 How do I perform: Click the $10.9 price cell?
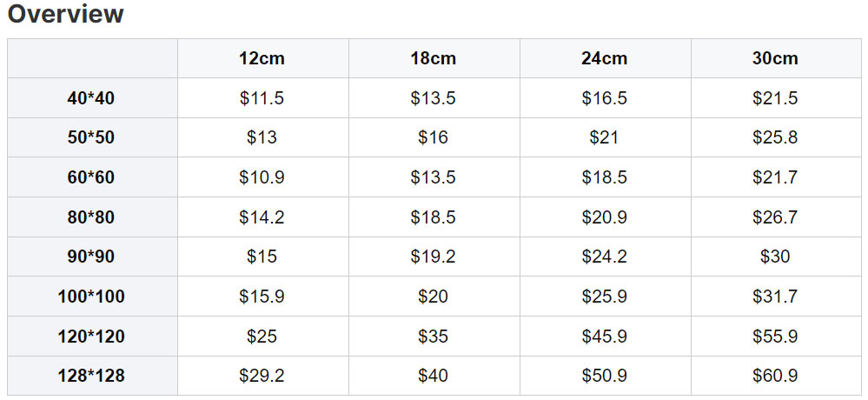tap(262, 177)
